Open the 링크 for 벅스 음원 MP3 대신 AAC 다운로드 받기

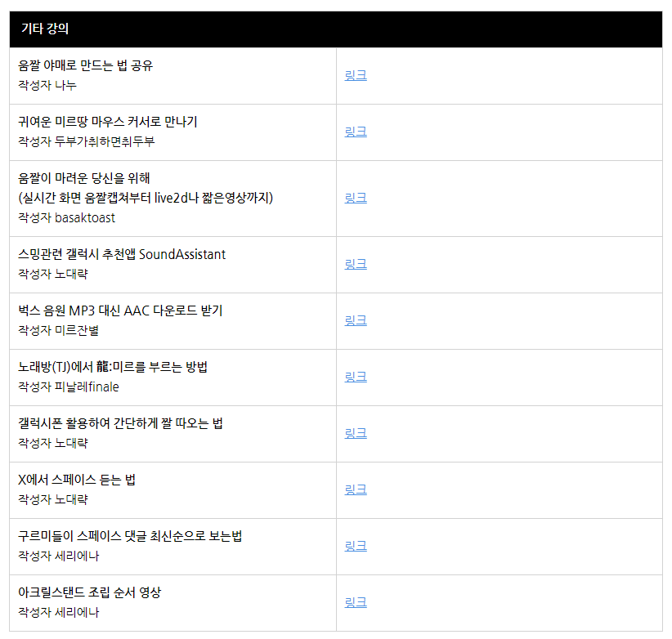(x=356, y=321)
